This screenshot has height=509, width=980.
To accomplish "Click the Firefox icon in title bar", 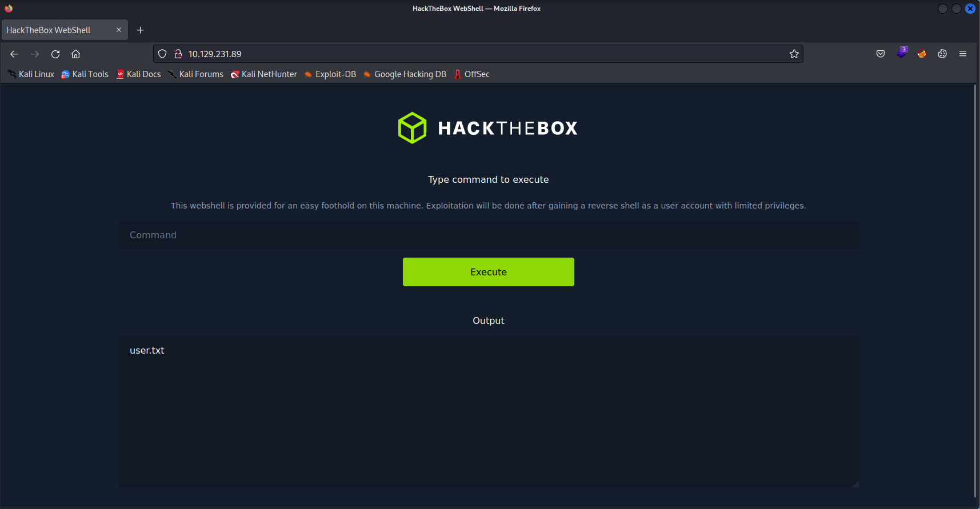I will [x=9, y=9].
